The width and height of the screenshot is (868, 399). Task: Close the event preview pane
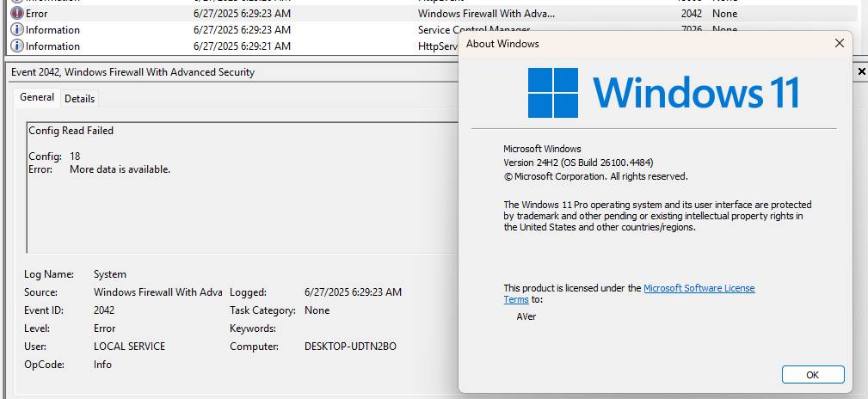pos(861,71)
